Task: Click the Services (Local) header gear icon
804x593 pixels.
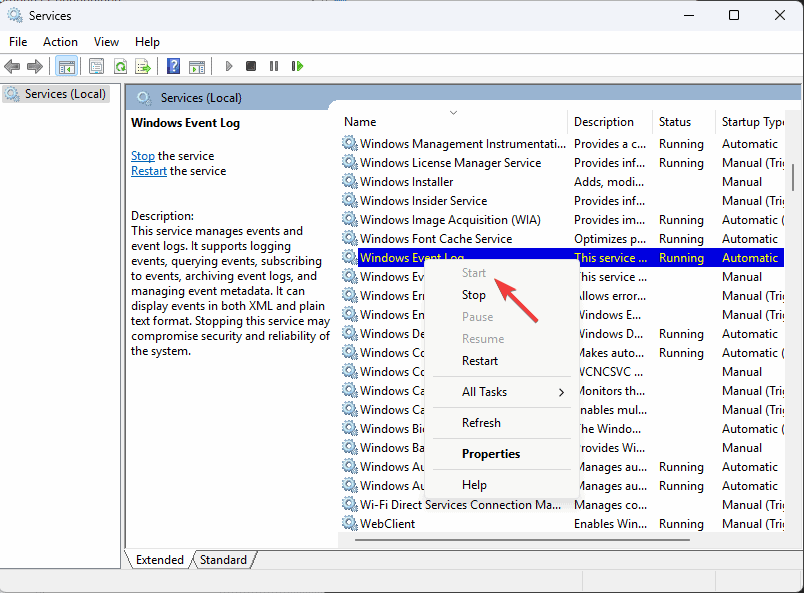Action: click(x=144, y=97)
